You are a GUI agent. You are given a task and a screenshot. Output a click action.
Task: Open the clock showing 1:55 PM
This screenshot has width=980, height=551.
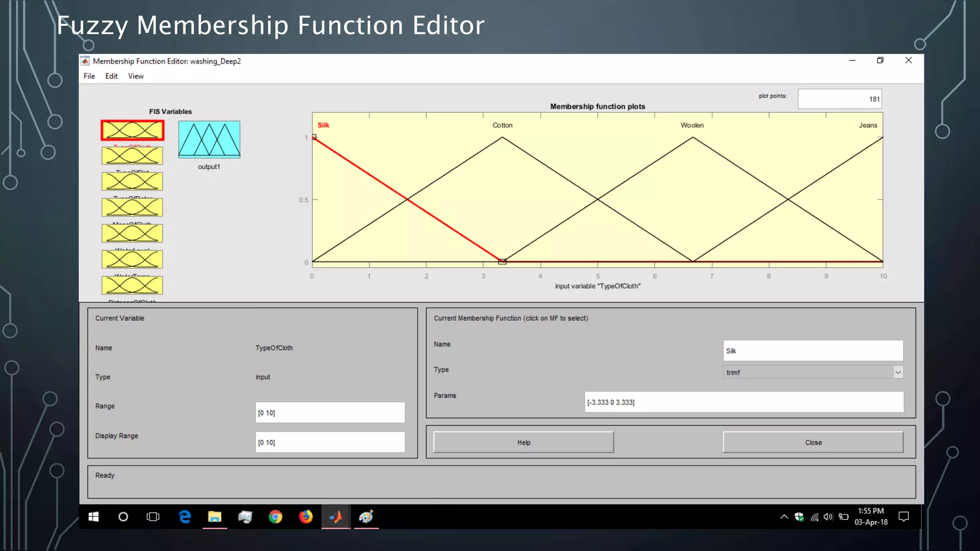point(871,517)
